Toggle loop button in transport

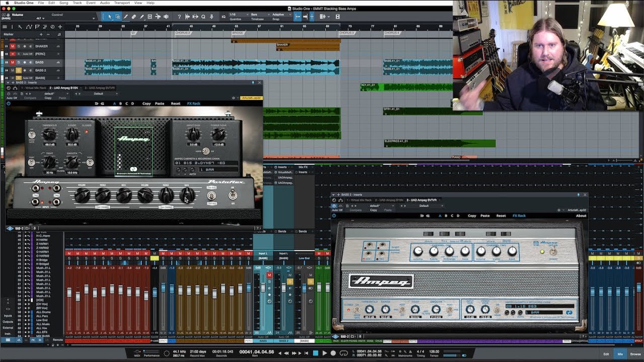click(x=344, y=353)
